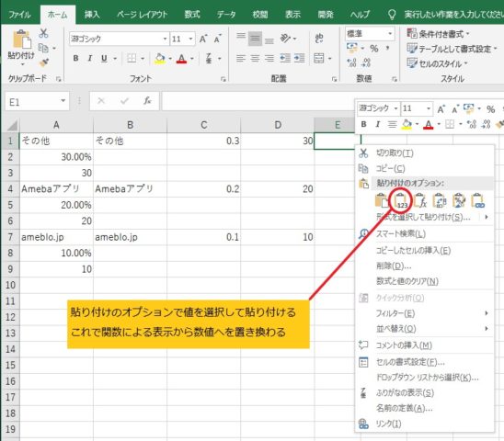The image size is (504, 441).
Task: Apply the red font color A in ribbon
Action: pos(181,59)
